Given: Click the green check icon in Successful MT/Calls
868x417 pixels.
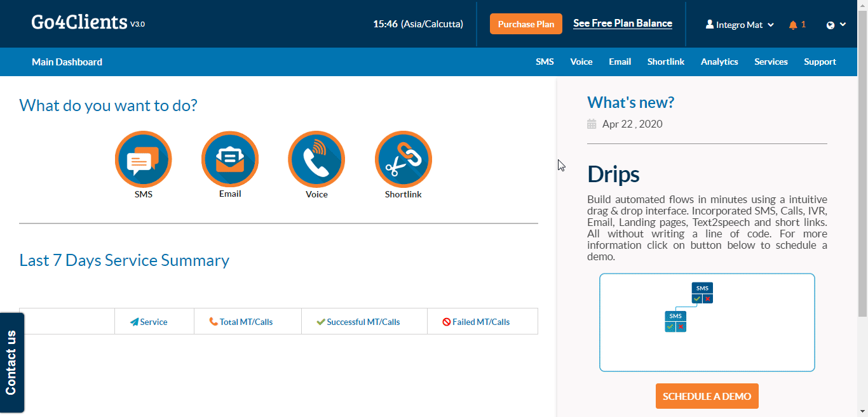Looking at the screenshot, I should tap(321, 322).
